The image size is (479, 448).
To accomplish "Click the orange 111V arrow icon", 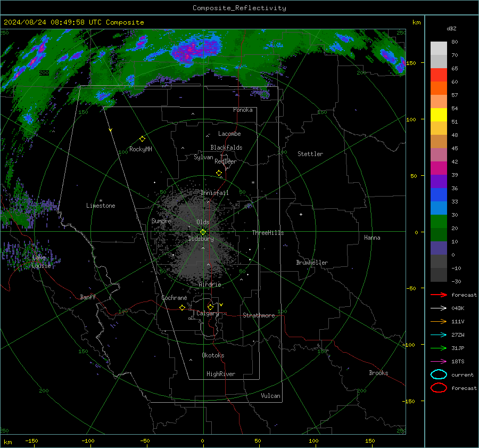I will point(439,321).
